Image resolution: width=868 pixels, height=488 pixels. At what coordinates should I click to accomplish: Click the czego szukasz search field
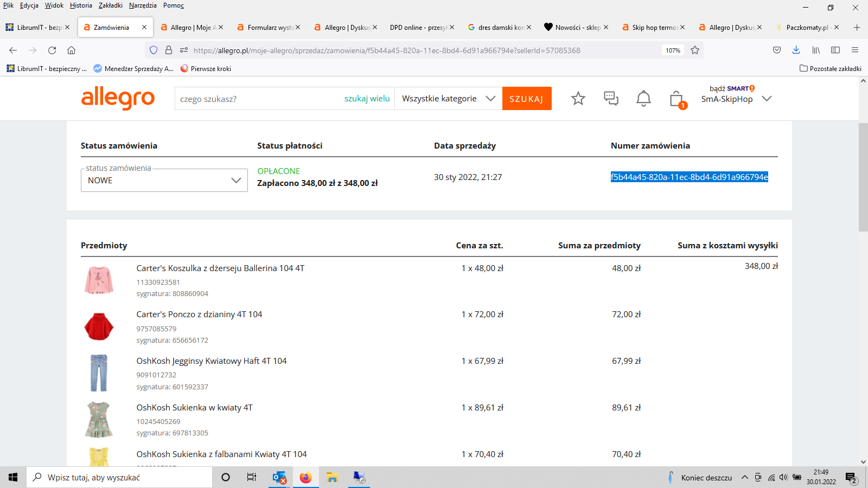[258, 99]
